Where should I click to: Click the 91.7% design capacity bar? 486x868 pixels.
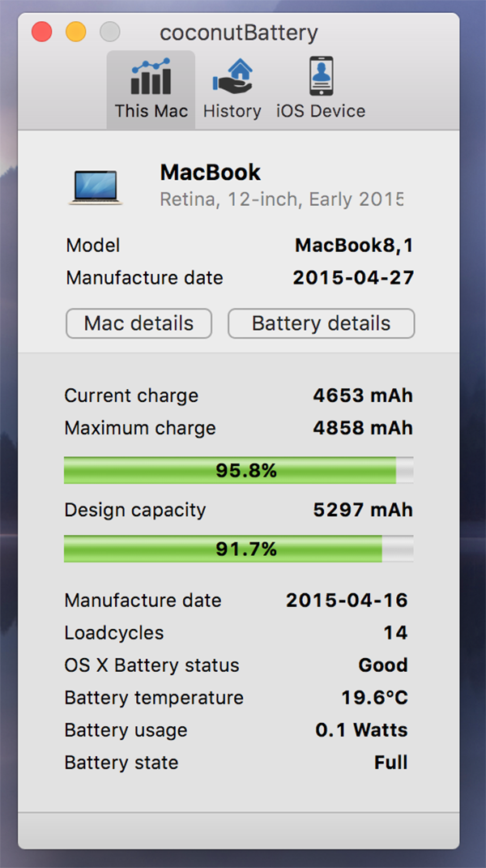(x=239, y=549)
